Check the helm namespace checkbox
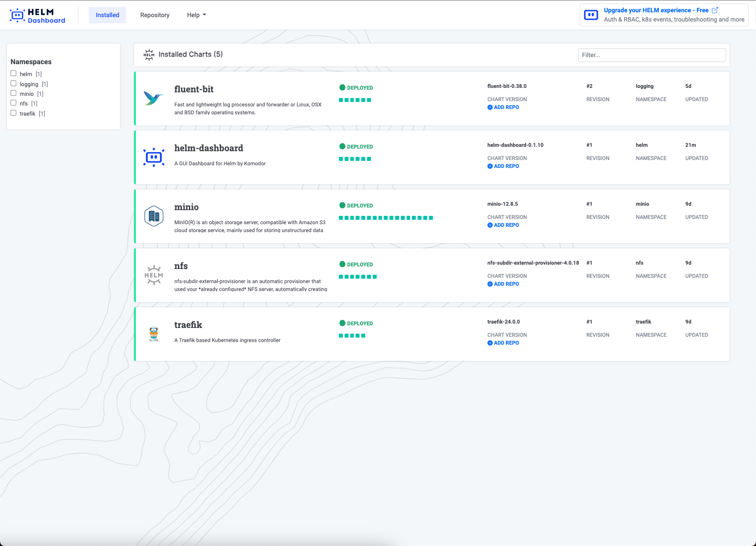Screen dimensions: 756x546 click(x=14, y=73)
